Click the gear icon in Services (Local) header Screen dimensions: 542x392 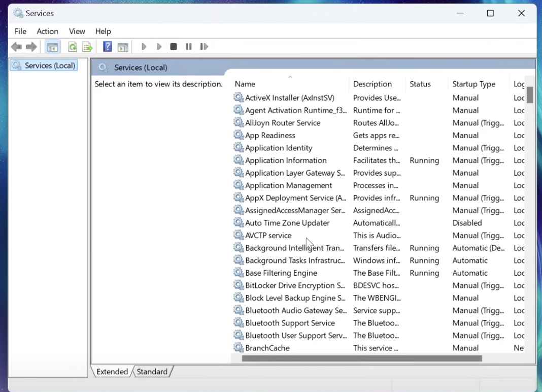[x=103, y=68]
